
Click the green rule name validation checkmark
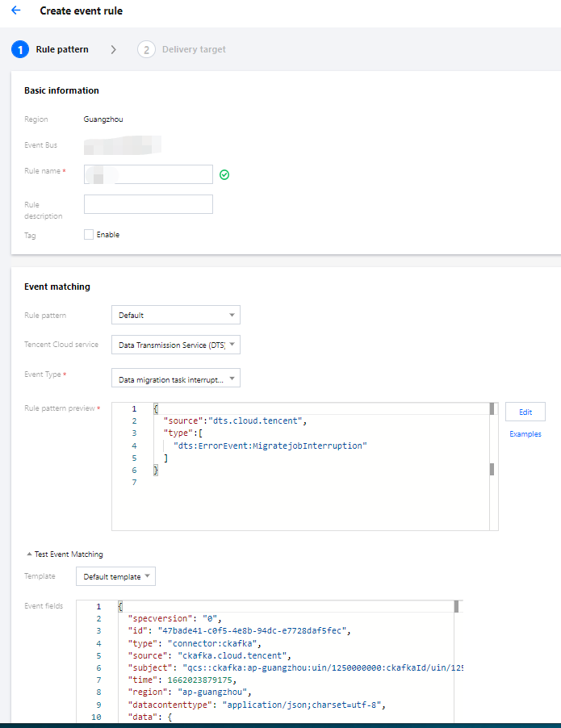pyautogui.click(x=224, y=174)
